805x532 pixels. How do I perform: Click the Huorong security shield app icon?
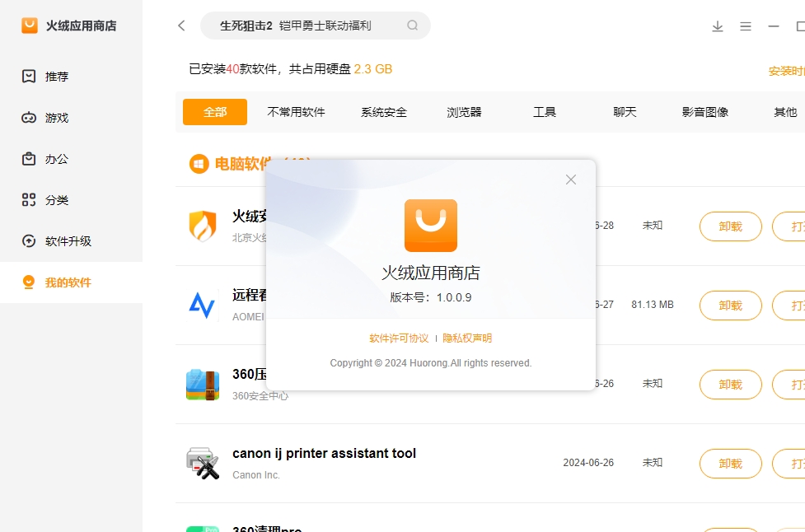tap(203, 226)
